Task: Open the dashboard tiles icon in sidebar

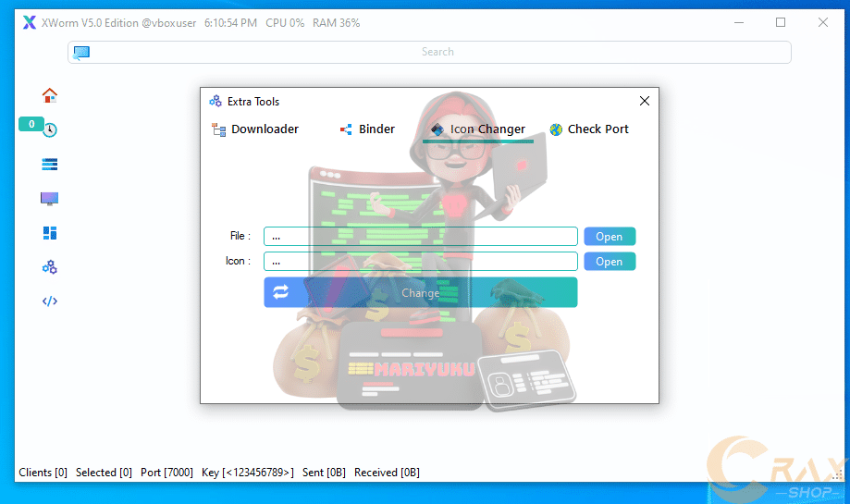Action: pos(50,233)
